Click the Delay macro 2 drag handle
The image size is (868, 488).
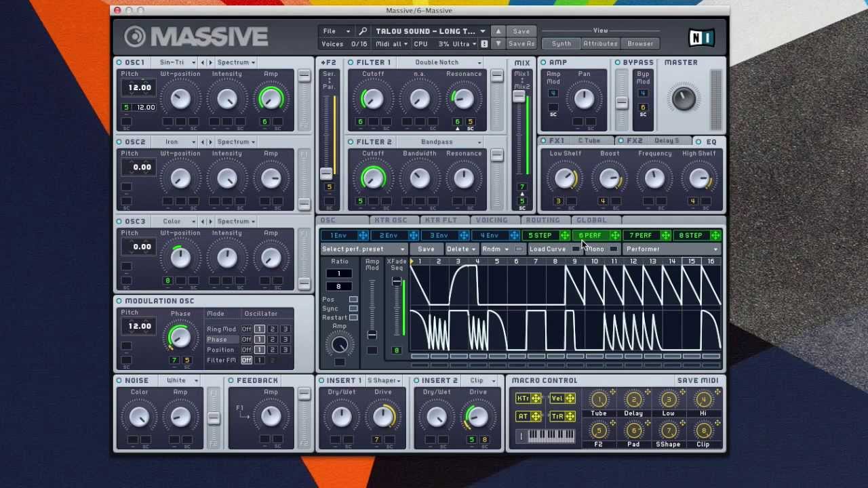coord(648,392)
